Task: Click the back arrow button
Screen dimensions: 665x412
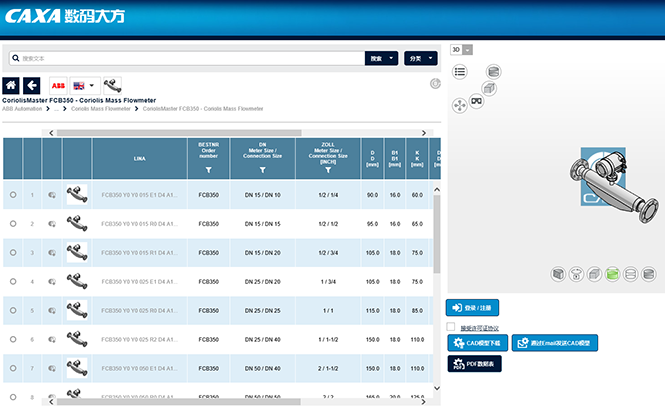Action: [32, 85]
